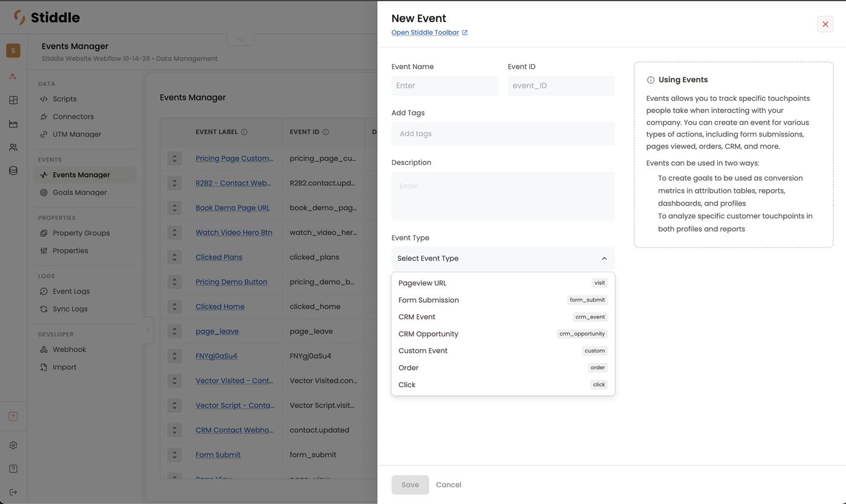Focus the Description text area

coord(503,196)
